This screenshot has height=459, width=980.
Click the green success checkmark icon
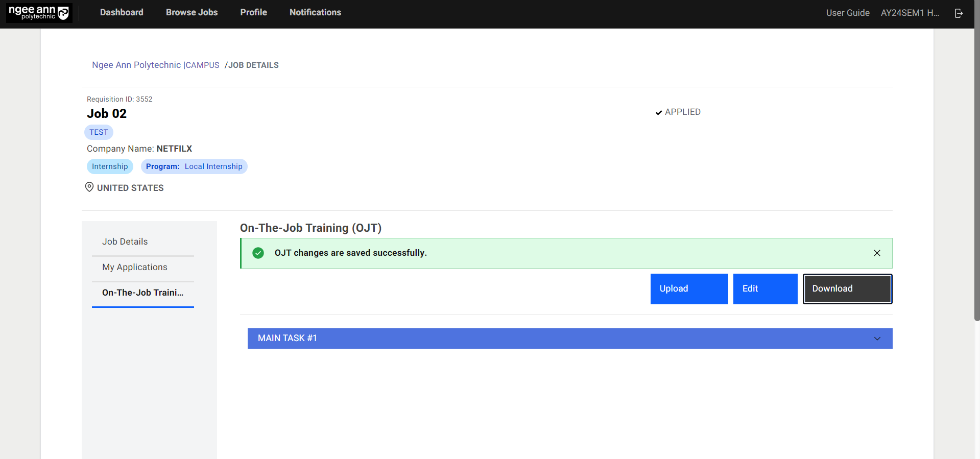[x=258, y=253]
